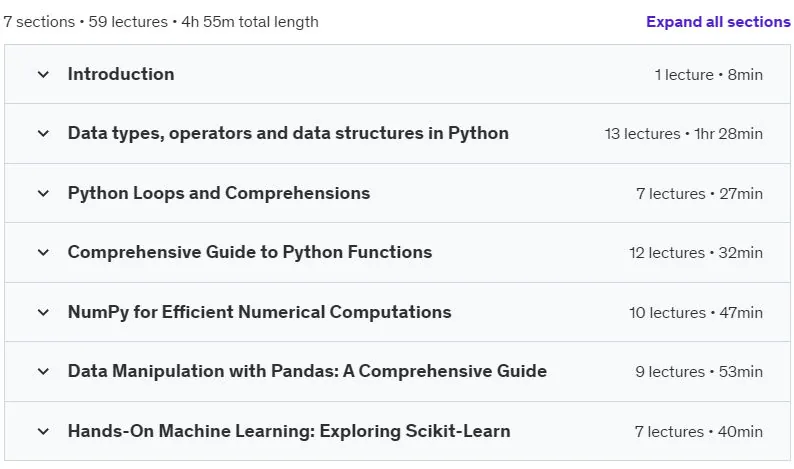Select Python Loops and Comprehensions title

[219, 193]
